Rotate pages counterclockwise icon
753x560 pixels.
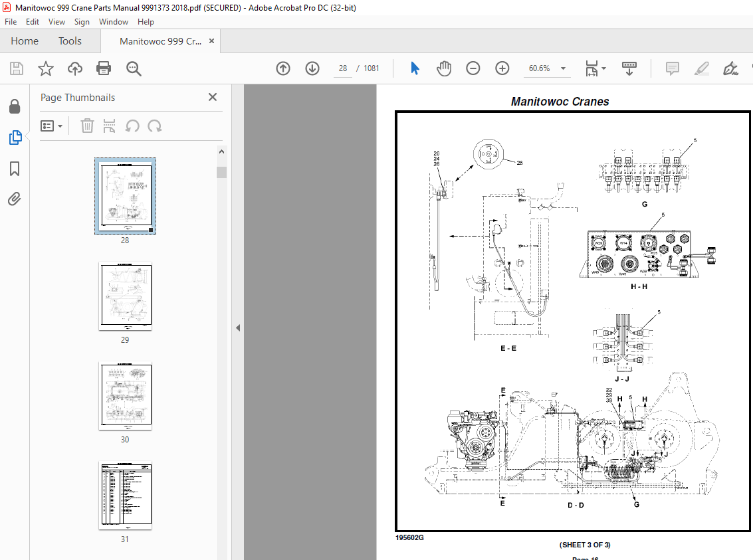(132, 126)
